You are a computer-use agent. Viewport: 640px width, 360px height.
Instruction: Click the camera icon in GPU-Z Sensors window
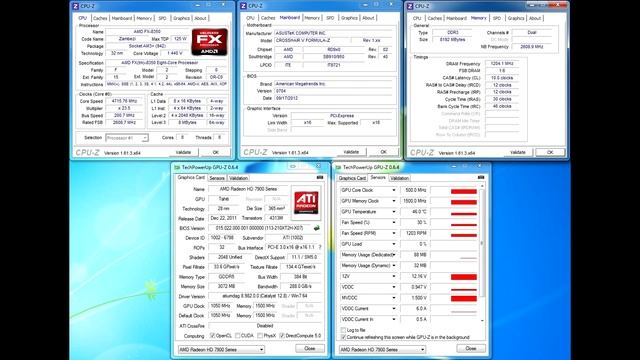[x=481, y=178]
